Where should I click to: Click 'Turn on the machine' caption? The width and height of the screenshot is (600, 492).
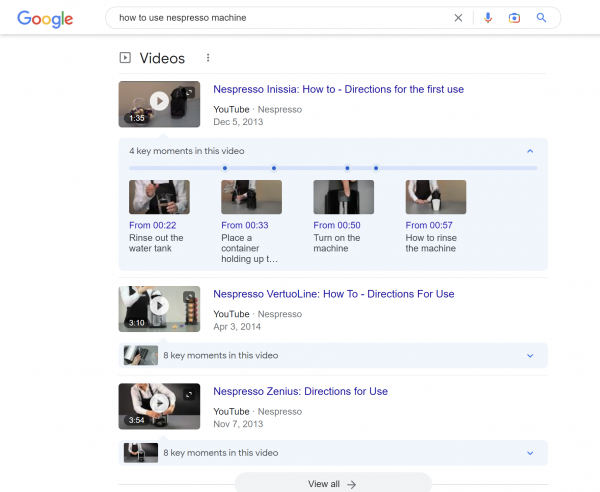(x=337, y=243)
